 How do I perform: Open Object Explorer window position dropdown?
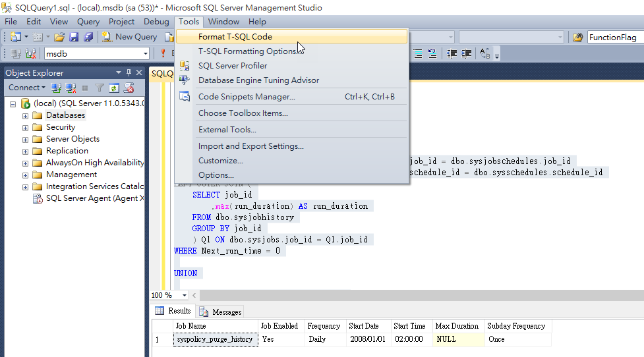pos(119,72)
